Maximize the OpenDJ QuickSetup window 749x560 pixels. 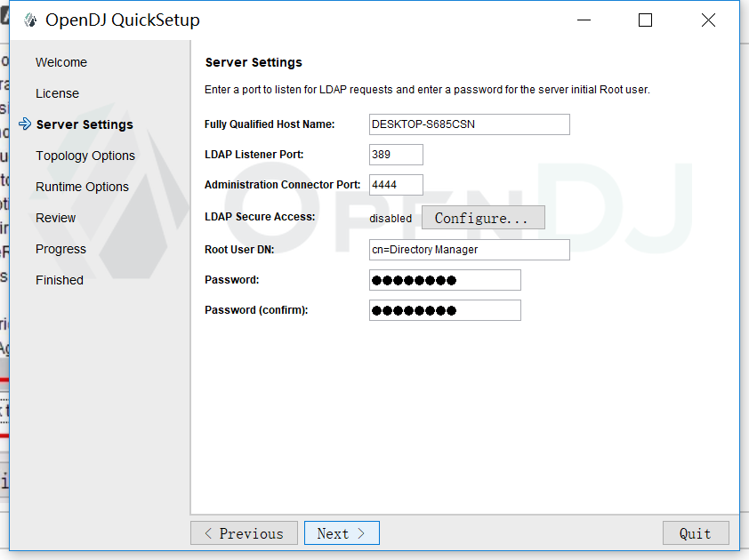tap(645, 20)
